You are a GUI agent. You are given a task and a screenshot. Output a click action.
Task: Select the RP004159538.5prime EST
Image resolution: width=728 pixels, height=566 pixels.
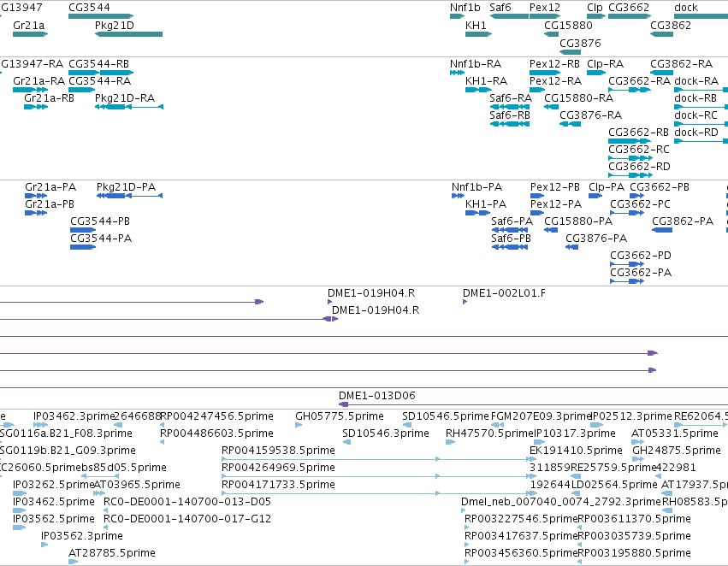[377, 459]
